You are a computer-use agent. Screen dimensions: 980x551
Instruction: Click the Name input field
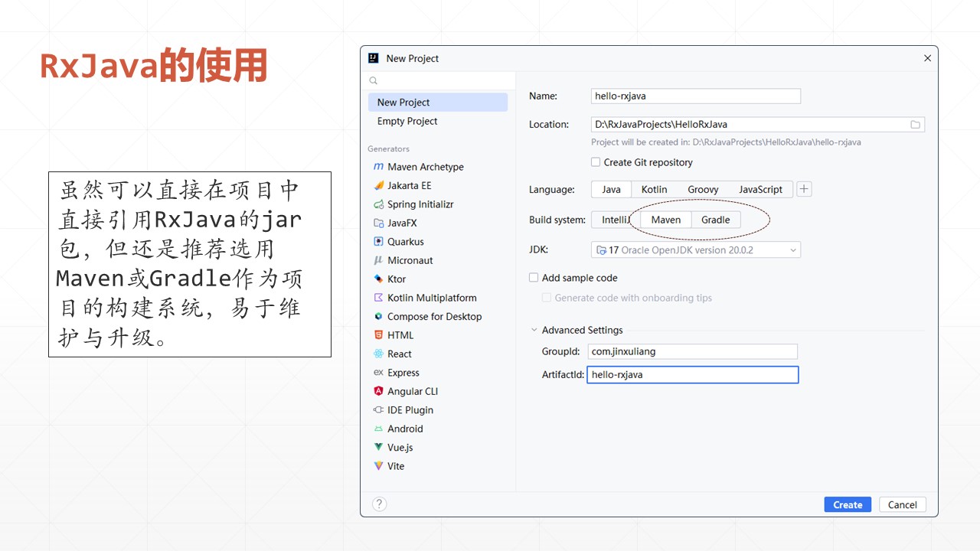click(x=696, y=96)
